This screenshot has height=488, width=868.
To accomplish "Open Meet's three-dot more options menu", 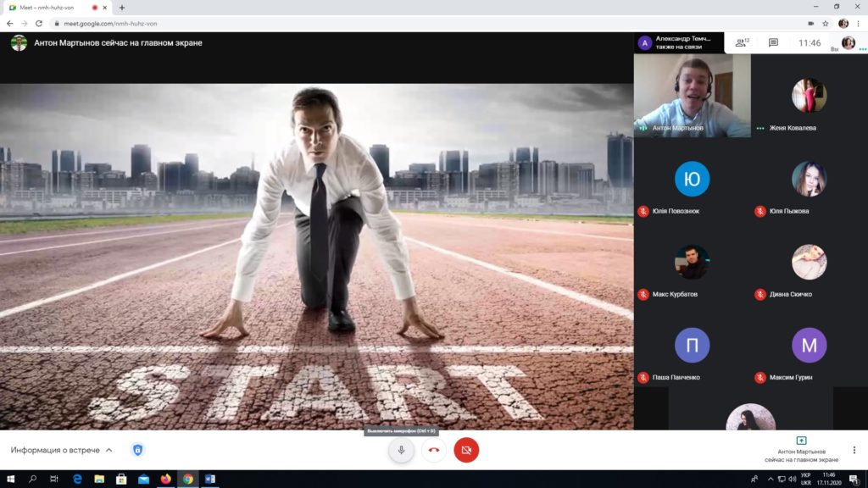I will (854, 450).
